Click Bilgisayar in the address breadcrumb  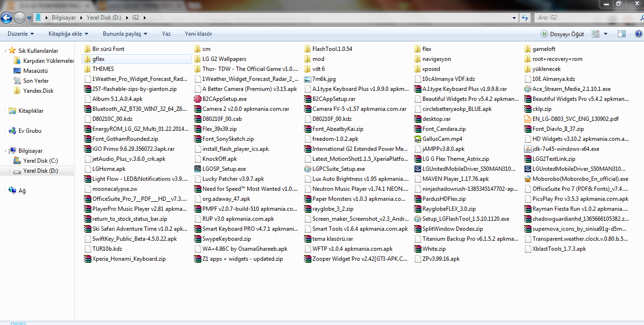coord(64,18)
